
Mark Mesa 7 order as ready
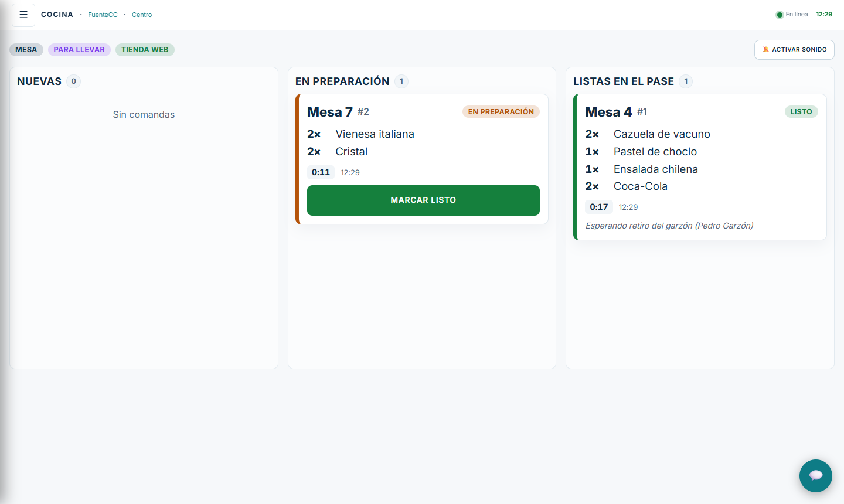tap(423, 200)
